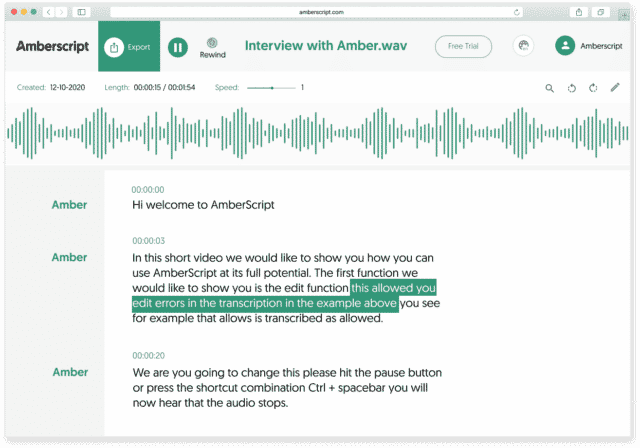Pause the audio playback

click(177, 47)
